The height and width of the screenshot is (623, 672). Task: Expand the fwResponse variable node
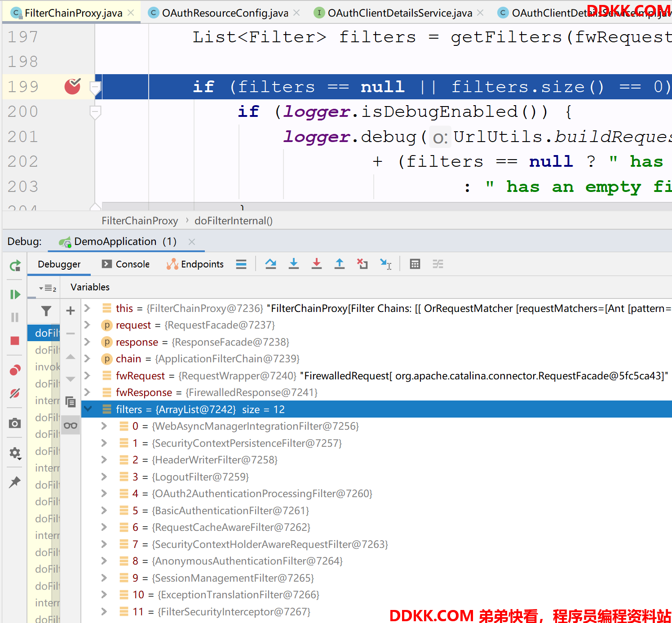click(x=88, y=392)
